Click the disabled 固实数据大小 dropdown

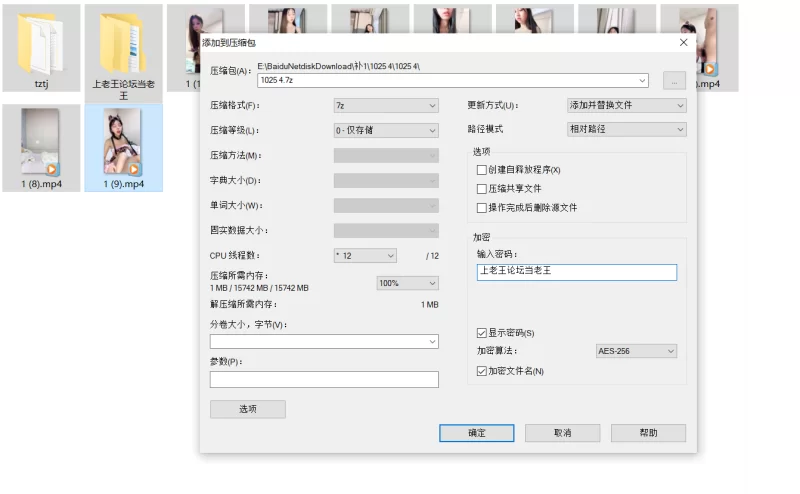coord(386,230)
